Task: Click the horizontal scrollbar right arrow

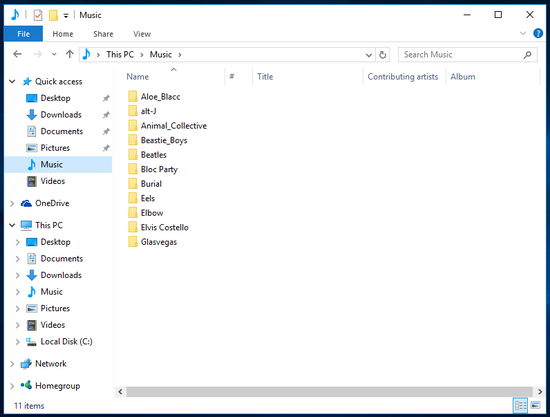Action: (x=540, y=391)
